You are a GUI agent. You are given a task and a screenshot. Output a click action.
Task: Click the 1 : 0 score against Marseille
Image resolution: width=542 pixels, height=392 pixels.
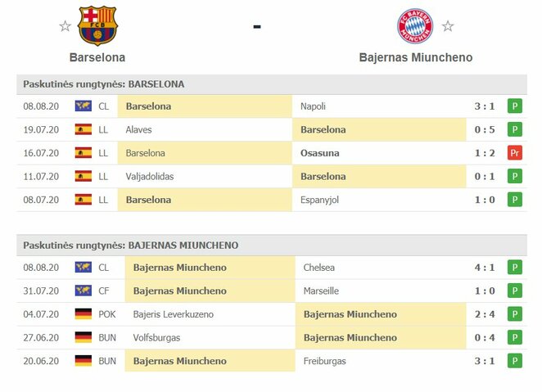tap(483, 291)
